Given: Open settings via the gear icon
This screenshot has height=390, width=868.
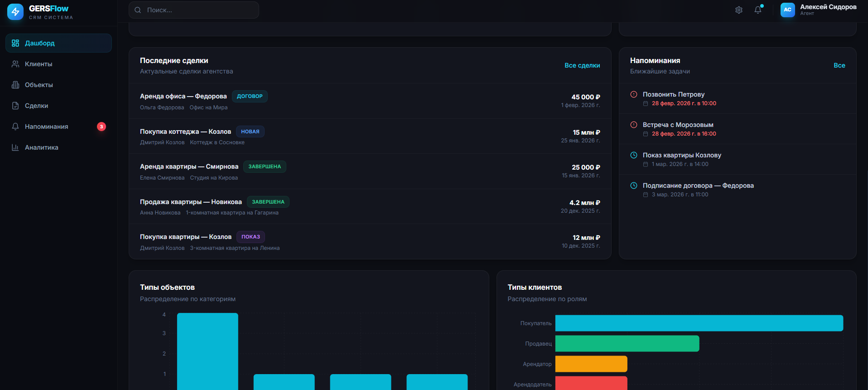Looking at the screenshot, I should coord(738,10).
